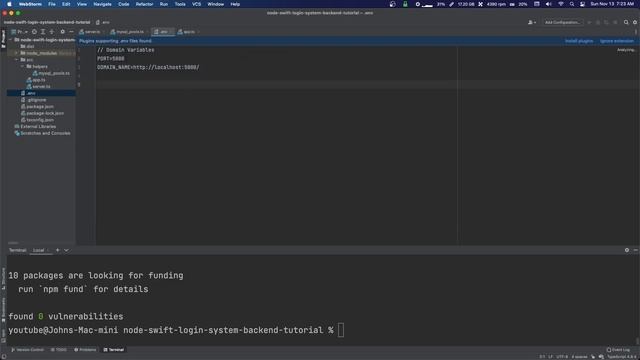Select Scratches and Consoles node

(x=42, y=133)
